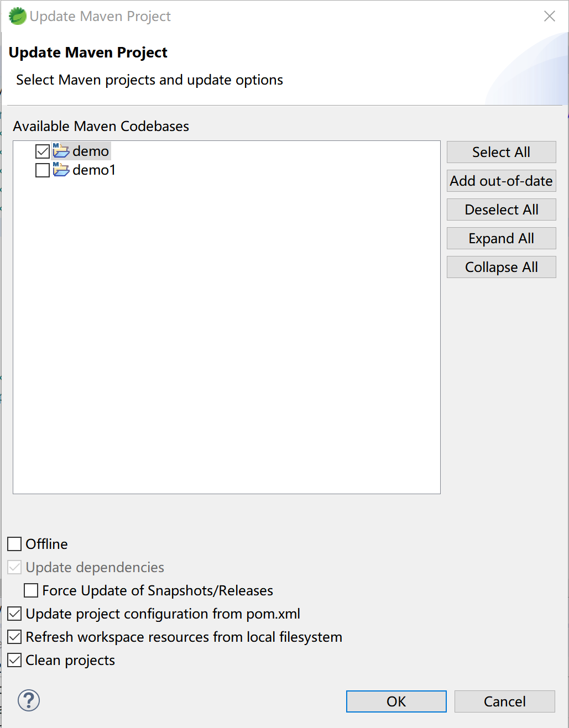Click the demo1 Maven project folder icon
Viewport: 569px width, 728px height.
tap(61, 169)
